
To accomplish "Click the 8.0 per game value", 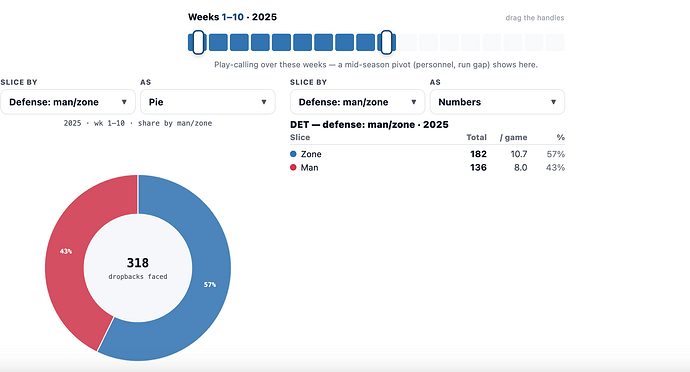I will point(521,168).
